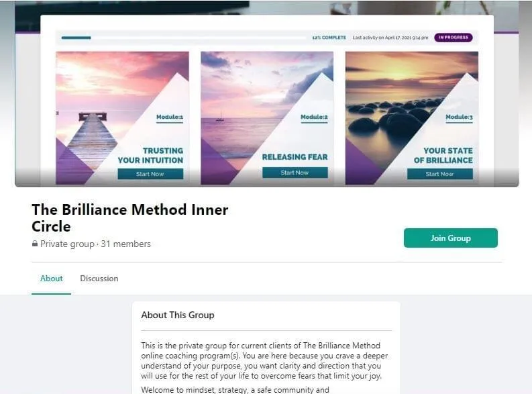Click the In Progress status badge
This screenshot has width=532, height=394.
pos(454,38)
